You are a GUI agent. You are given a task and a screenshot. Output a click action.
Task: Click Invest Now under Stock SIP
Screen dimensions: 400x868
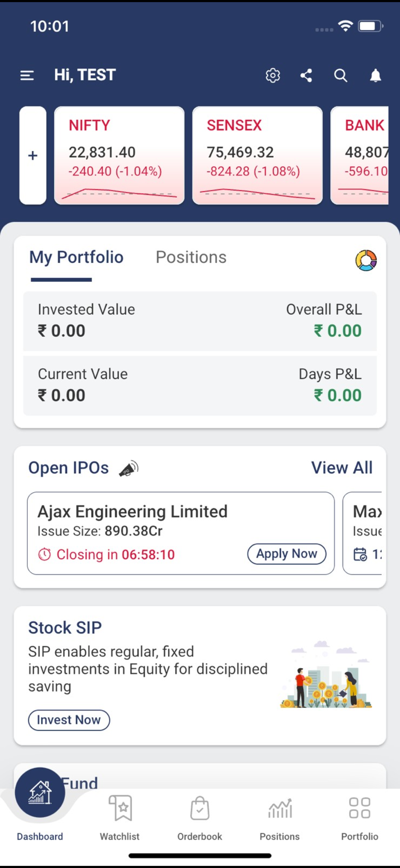click(x=69, y=720)
